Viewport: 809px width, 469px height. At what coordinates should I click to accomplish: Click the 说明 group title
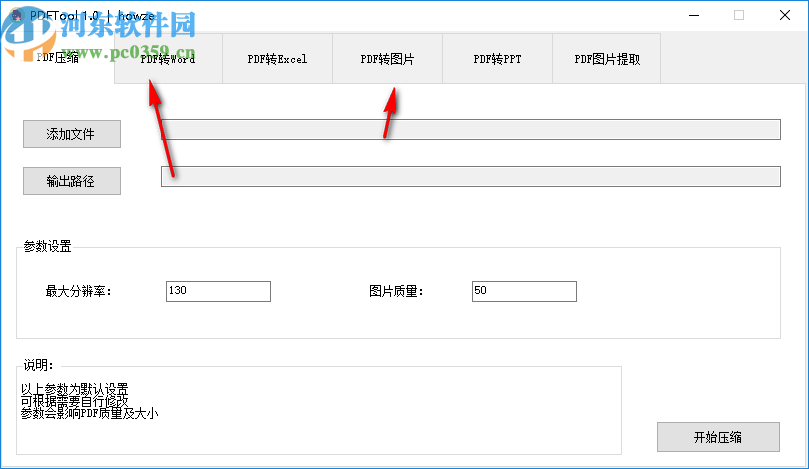coord(39,365)
